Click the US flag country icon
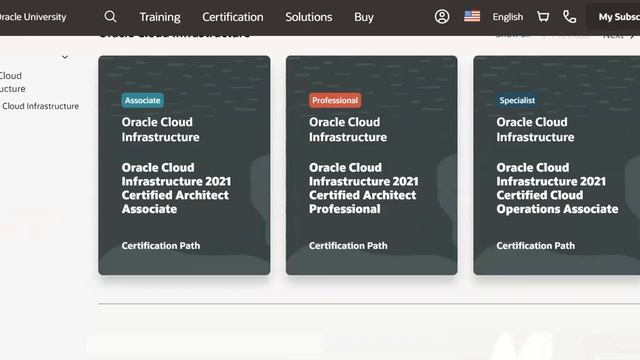The width and height of the screenshot is (640, 360). coord(472,16)
